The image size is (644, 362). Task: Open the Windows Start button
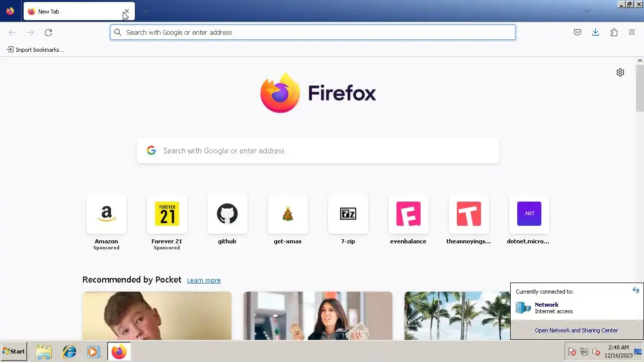click(x=14, y=351)
